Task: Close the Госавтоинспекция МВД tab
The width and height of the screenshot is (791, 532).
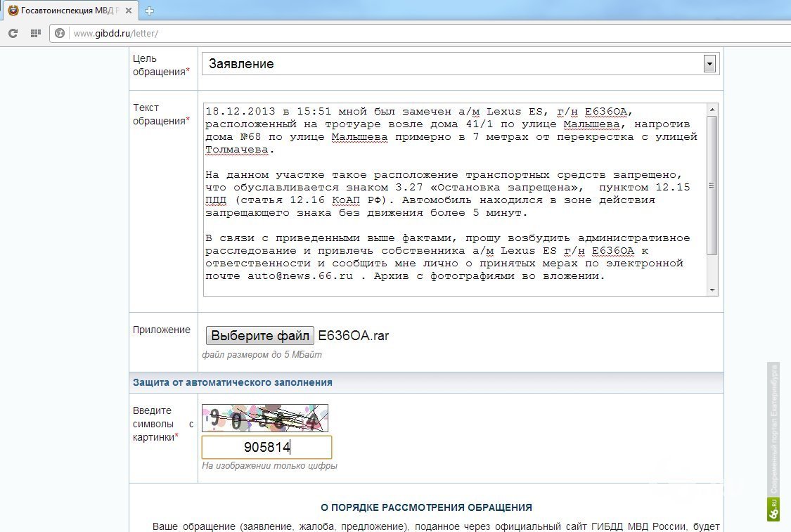Action: point(129,11)
